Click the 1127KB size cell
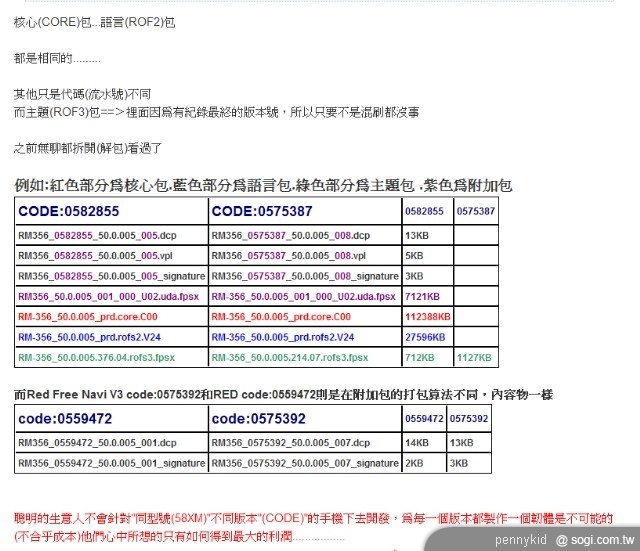 click(x=473, y=357)
